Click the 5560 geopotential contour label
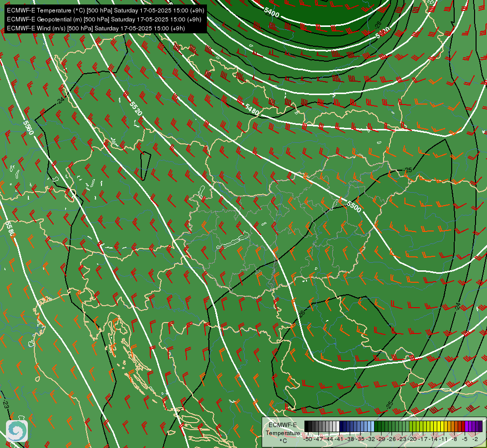Screen dimensions: 487x448 pyautogui.click(x=28, y=128)
